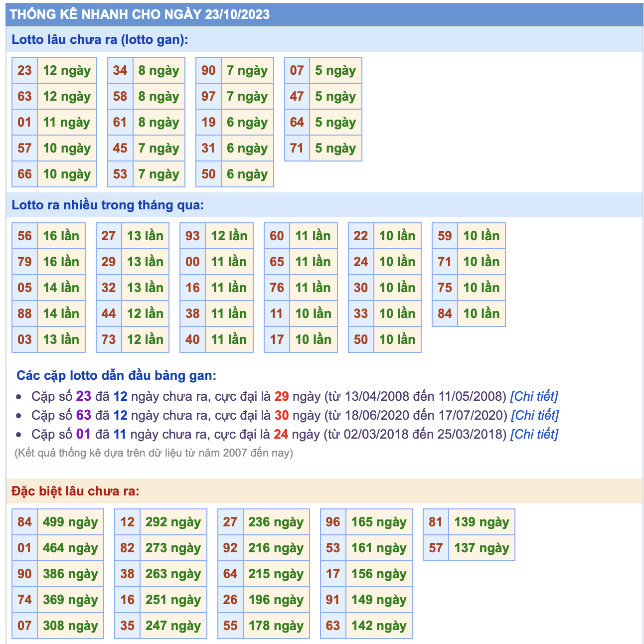The width and height of the screenshot is (644, 644).
Task: Select number 93 in the '12 lần' row
Action: pyautogui.click(x=192, y=236)
